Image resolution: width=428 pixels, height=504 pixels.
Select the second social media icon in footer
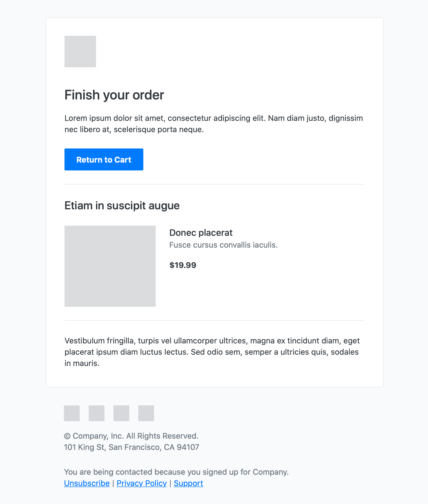pyautogui.click(x=96, y=413)
